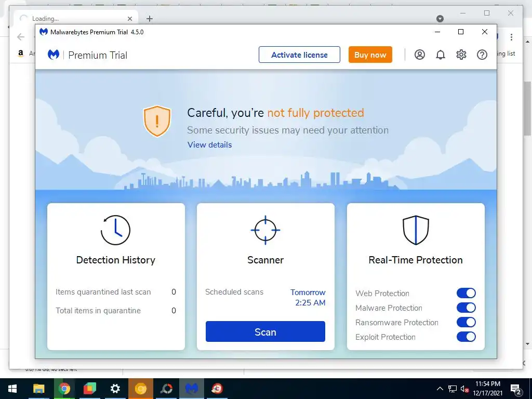Turn off Malware Protection toggle
This screenshot has width=532, height=399.
pos(466,308)
